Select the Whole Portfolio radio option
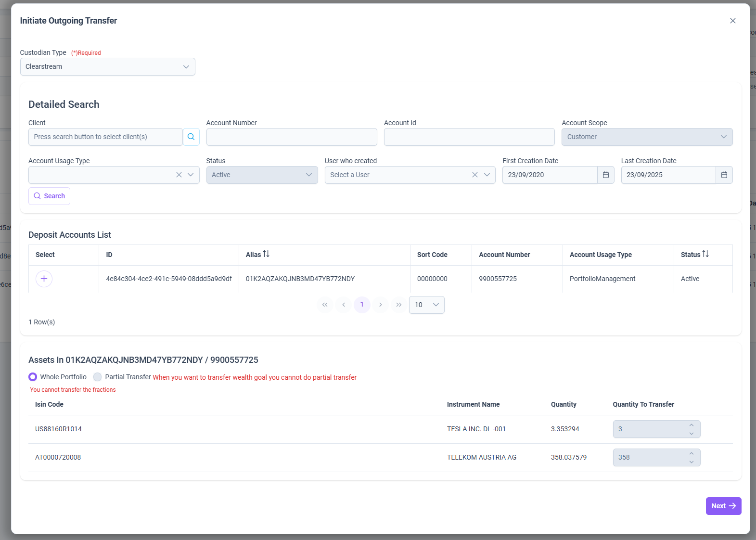 pyautogui.click(x=33, y=377)
